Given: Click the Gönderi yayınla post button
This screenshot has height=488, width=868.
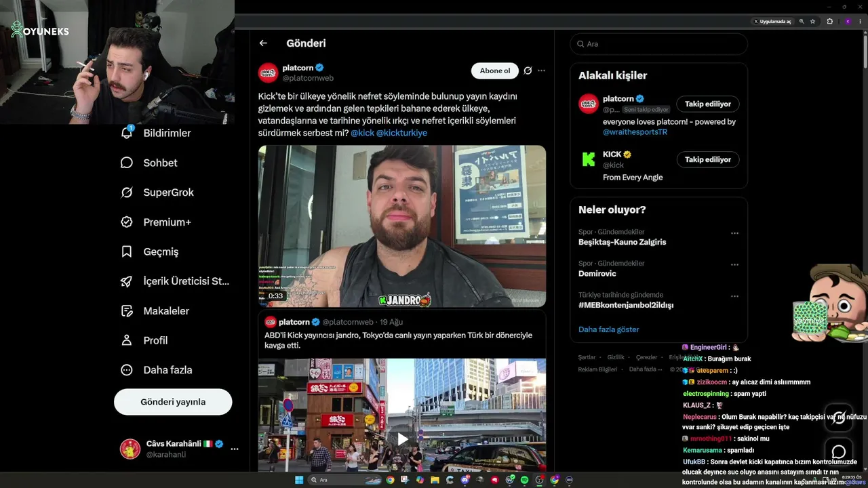Looking at the screenshot, I should pos(173,402).
